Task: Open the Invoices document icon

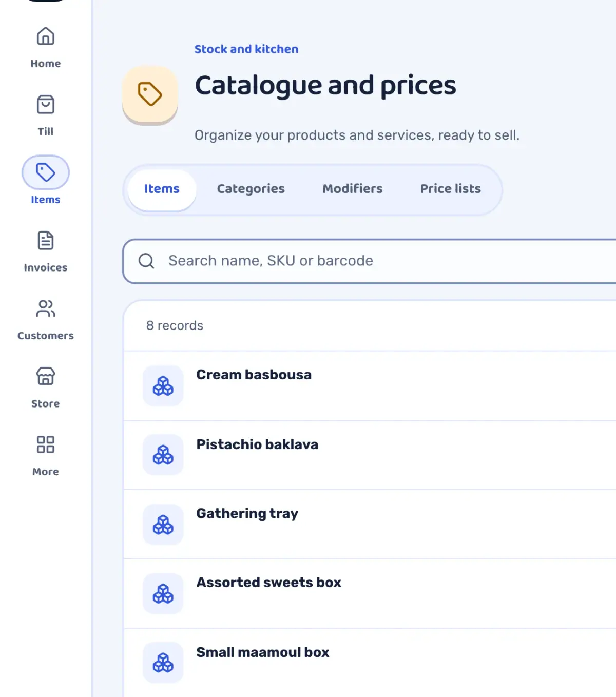Action: pyautogui.click(x=46, y=240)
